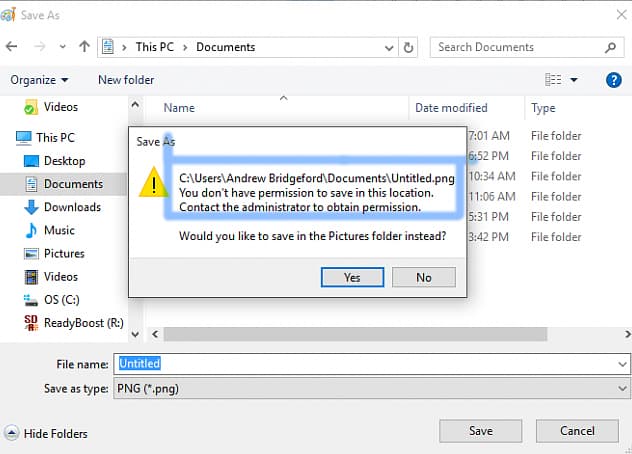Refresh the Documents folder view
The image size is (632, 454).
click(408, 48)
